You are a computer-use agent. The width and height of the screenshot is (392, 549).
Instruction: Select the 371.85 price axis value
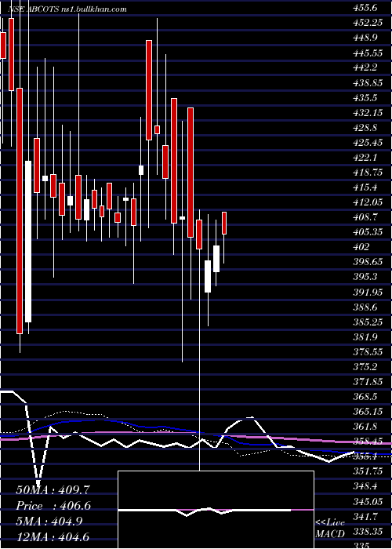(x=366, y=382)
